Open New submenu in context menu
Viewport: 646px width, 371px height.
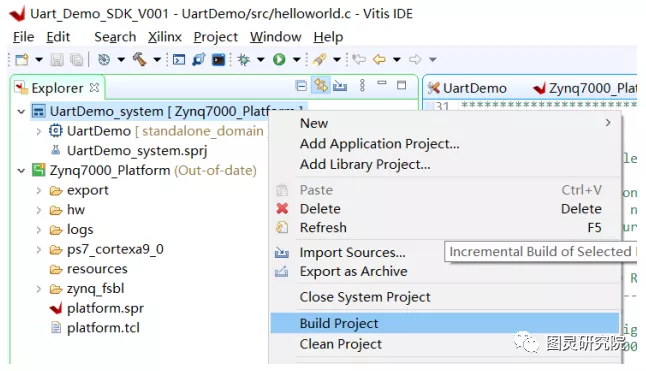[445, 123]
